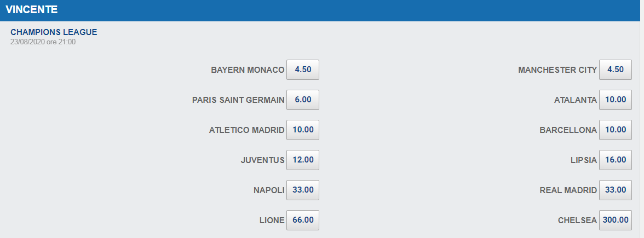Choose Napoli odds 33.00
The width and height of the screenshot is (644, 238).
coord(303,190)
